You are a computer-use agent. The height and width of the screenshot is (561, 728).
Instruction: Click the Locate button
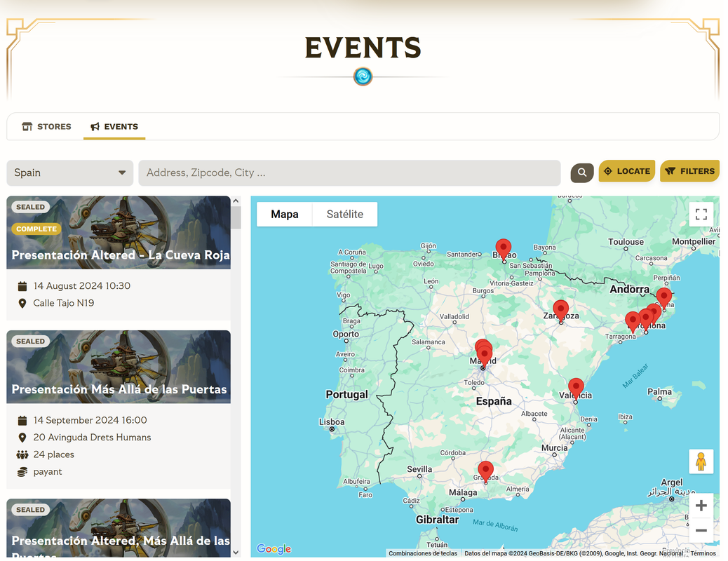627,171
